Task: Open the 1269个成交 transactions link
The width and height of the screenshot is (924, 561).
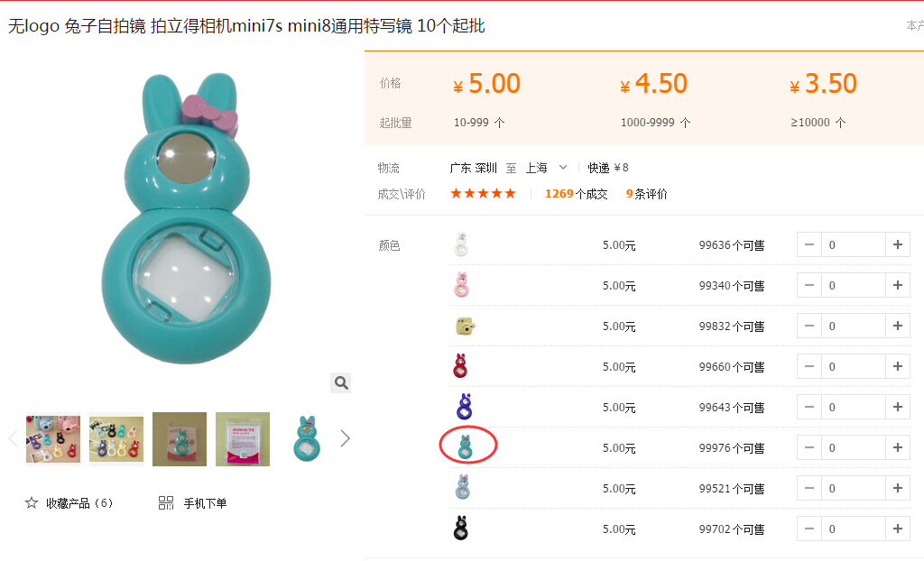Action: click(576, 194)
